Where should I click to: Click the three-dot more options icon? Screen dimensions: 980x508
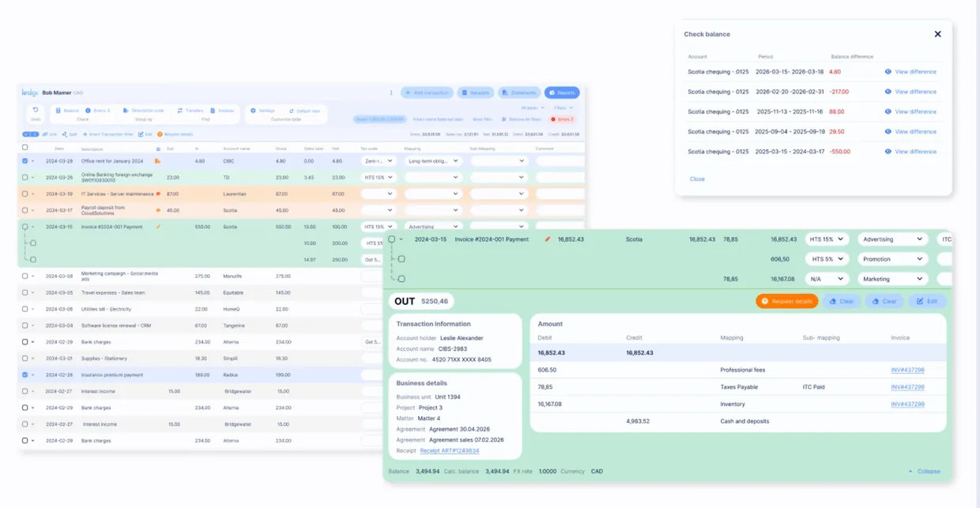pyautogui.click(x=391, y=92)
